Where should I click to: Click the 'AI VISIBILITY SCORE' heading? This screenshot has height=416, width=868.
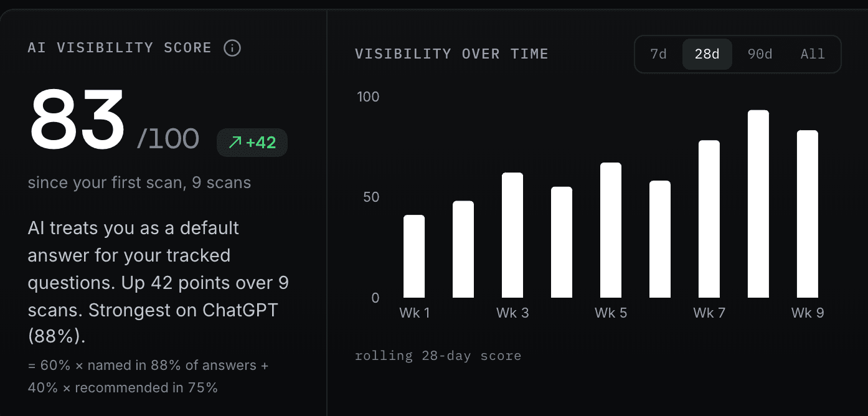[120, 48]
